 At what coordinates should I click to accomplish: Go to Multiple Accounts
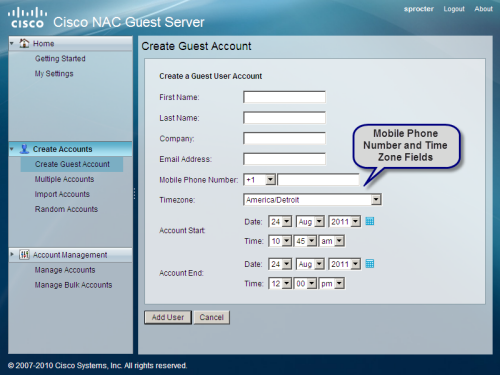tap(64, 179)
